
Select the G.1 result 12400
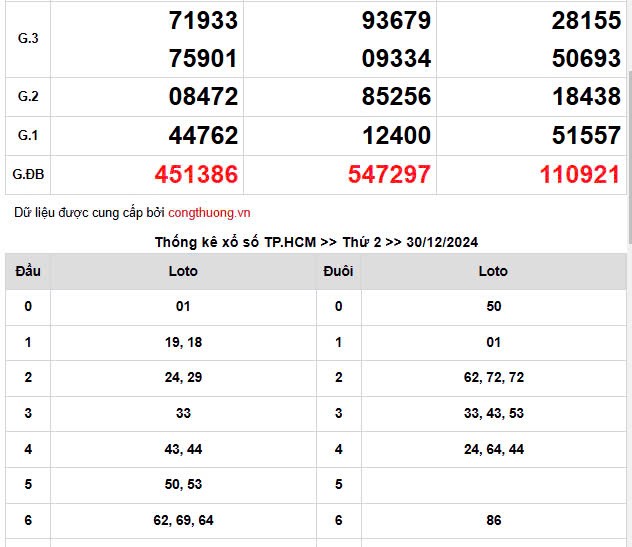point(397,136)
